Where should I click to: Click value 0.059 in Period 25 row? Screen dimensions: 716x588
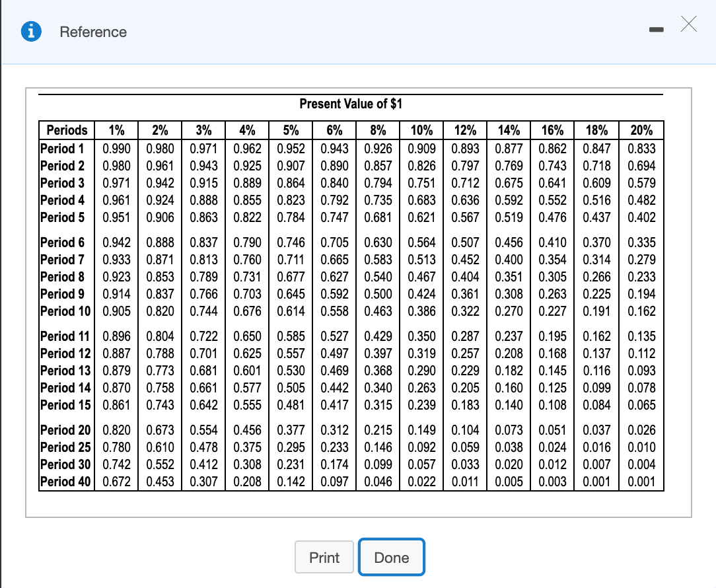click(465, 447)
